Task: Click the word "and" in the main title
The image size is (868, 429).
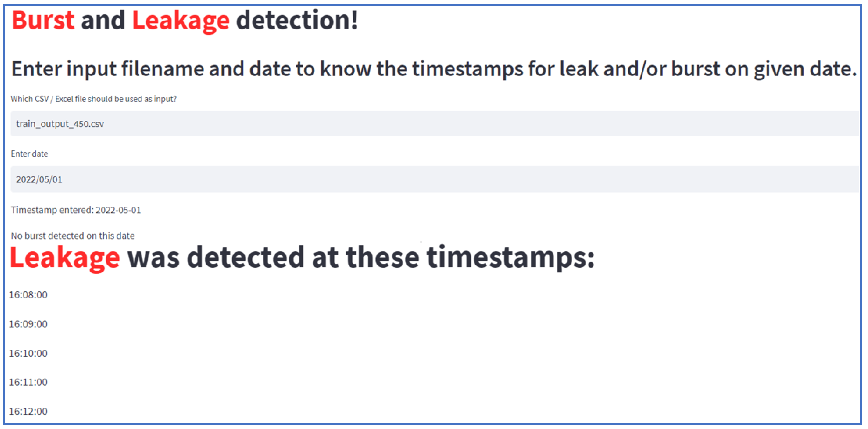Action: click(x=103, y=20)
